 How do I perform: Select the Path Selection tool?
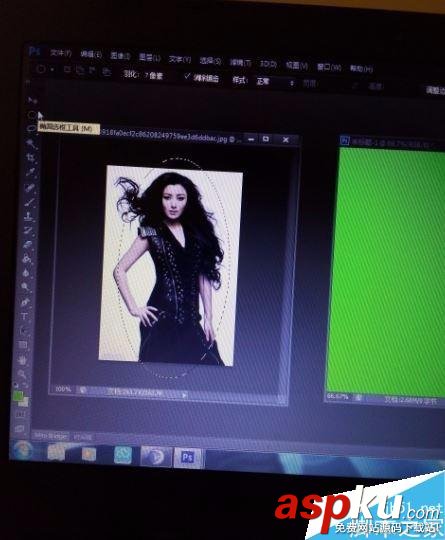point(24,331)
